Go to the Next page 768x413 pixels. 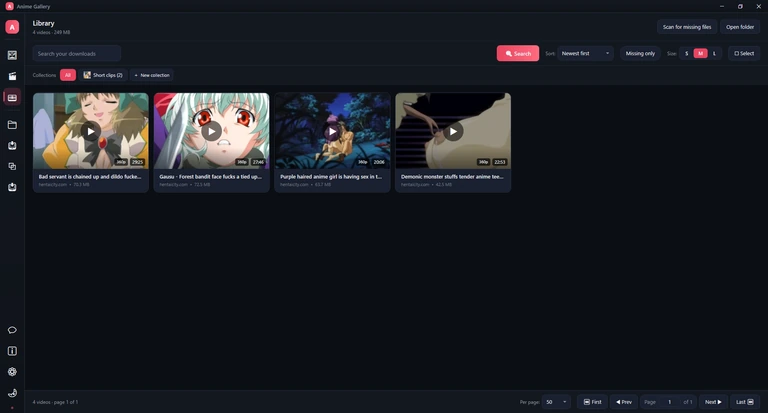pyautogui.click(x=713, y=402)
